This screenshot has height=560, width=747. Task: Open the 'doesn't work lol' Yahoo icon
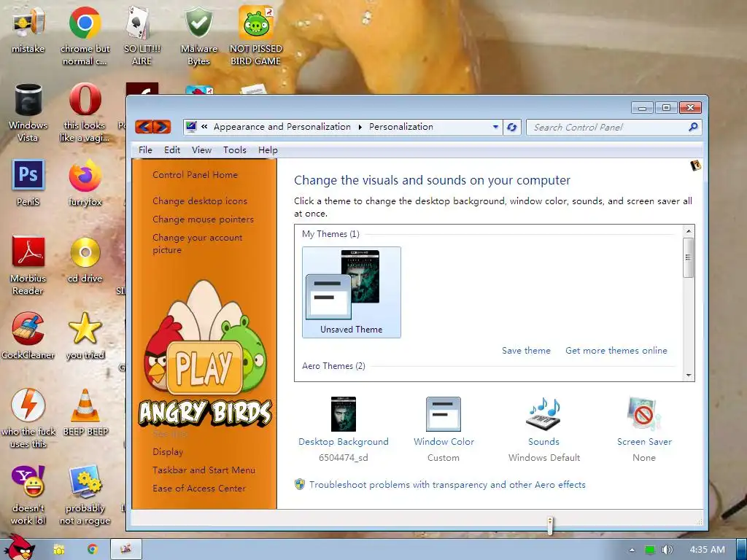28,495
